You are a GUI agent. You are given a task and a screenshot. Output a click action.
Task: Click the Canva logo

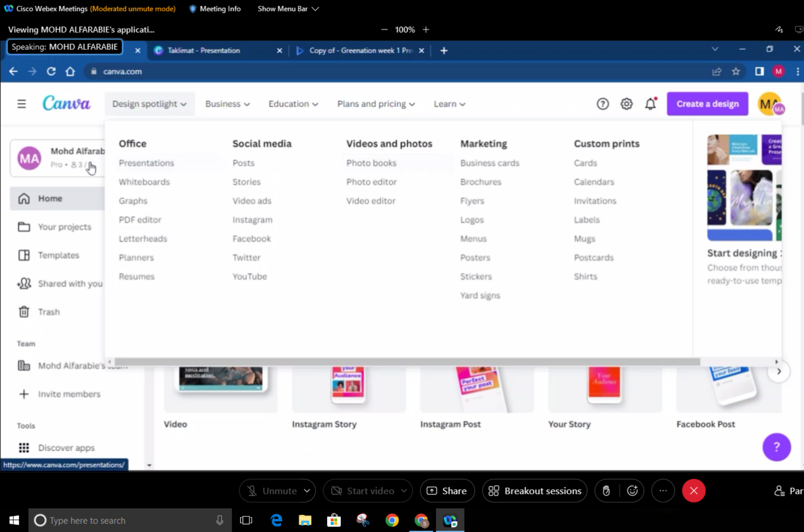coord(66,103)
